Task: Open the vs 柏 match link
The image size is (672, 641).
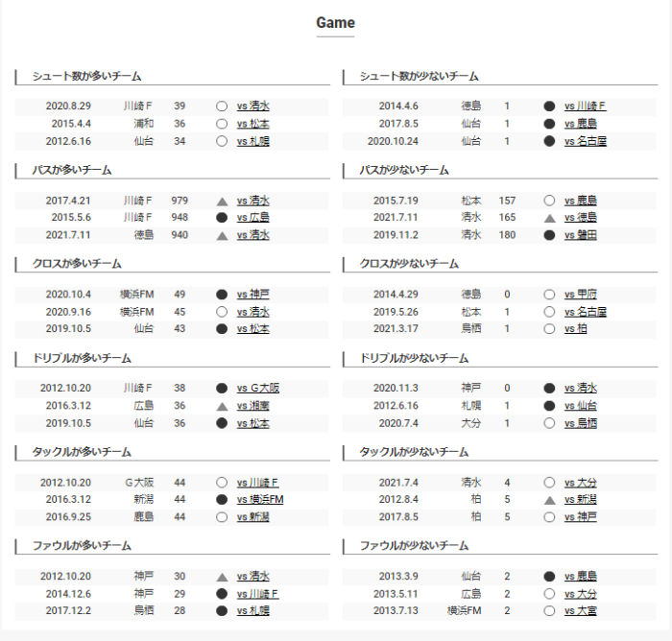Action: point(576,329)
